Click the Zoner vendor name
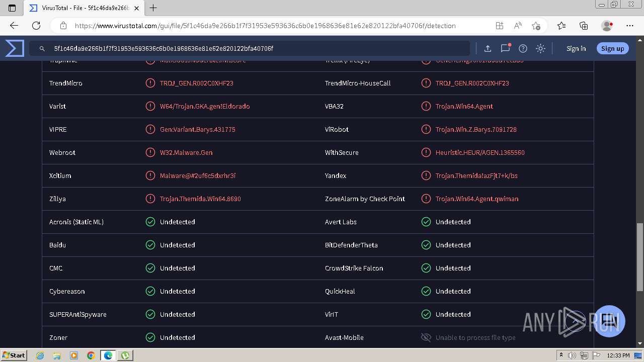The width and height of the screenshot is (644, 362). tap(58, 337)
